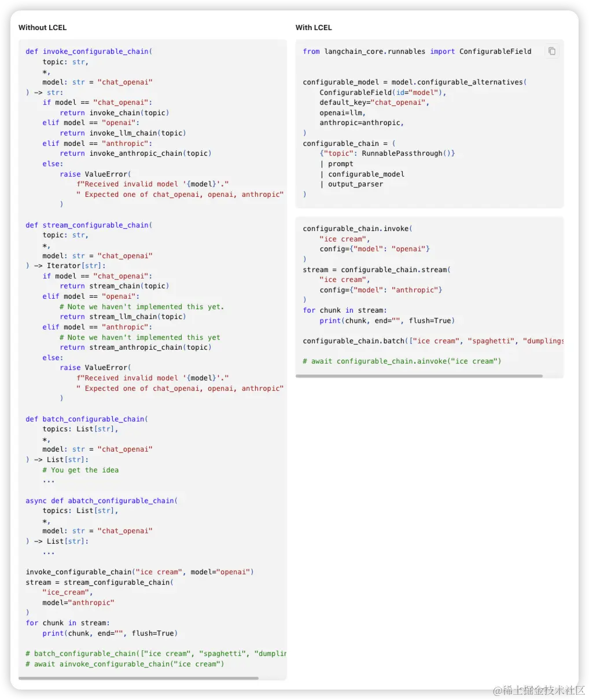Click the horizontal scrollbar under Without LCEL code
589x700 pixels.
[x=138, y=678]
